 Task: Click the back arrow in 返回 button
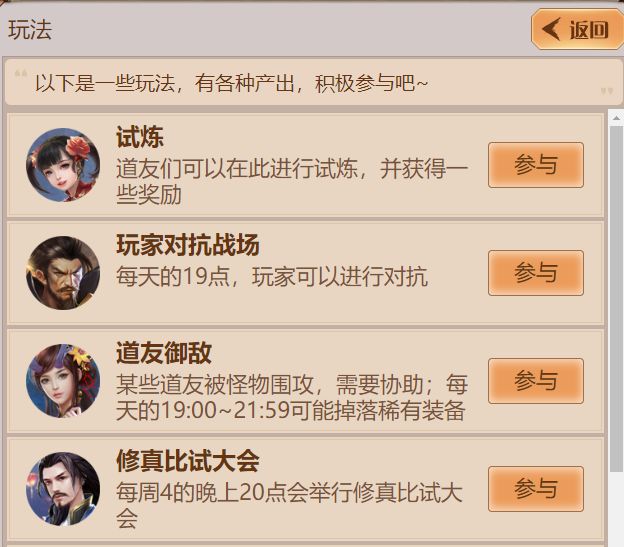pyautogui.click(x=552, y=29)
